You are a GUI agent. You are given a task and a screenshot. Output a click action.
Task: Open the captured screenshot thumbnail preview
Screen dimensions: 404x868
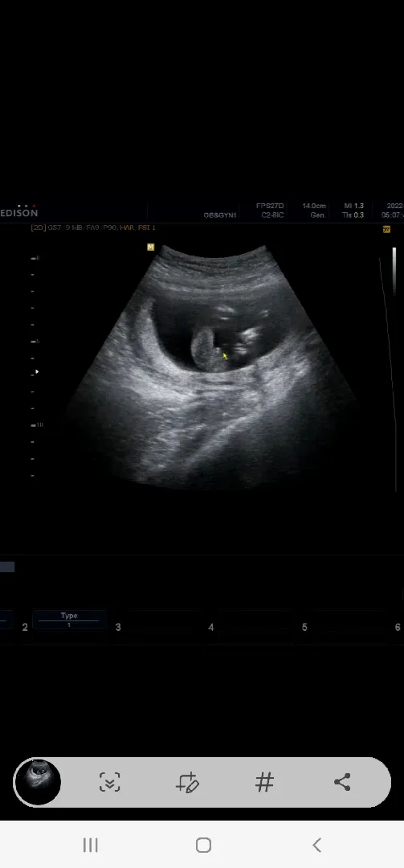pyautogui.click(x=38, y=782)
